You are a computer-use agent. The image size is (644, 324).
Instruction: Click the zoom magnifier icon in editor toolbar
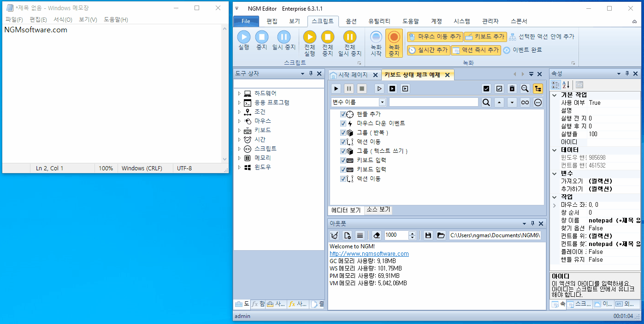tap(525, 89)
